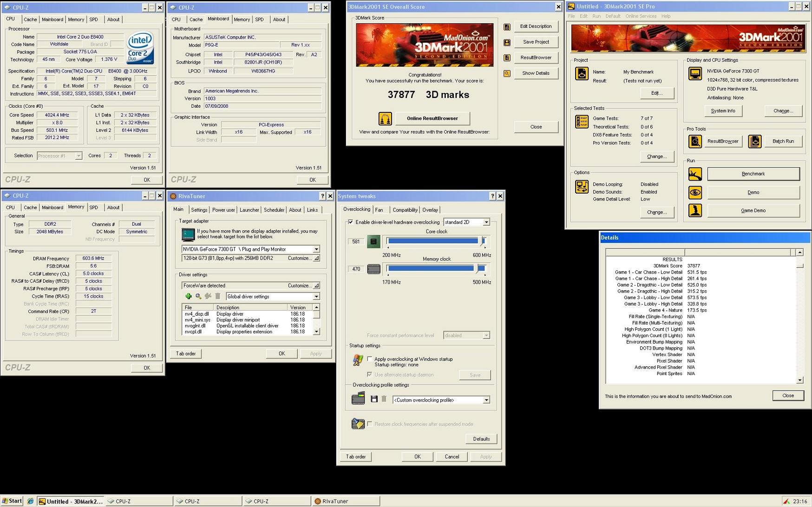Open the SPD tab in the Mainboard CPU-Z window
The height and width of the screenshot is (507, 812).
(259, 19)
